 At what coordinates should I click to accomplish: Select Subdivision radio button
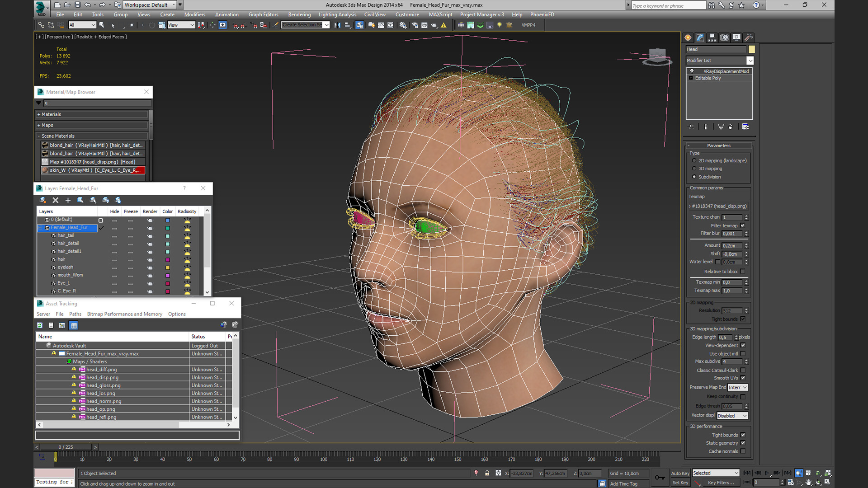point(694,177)
